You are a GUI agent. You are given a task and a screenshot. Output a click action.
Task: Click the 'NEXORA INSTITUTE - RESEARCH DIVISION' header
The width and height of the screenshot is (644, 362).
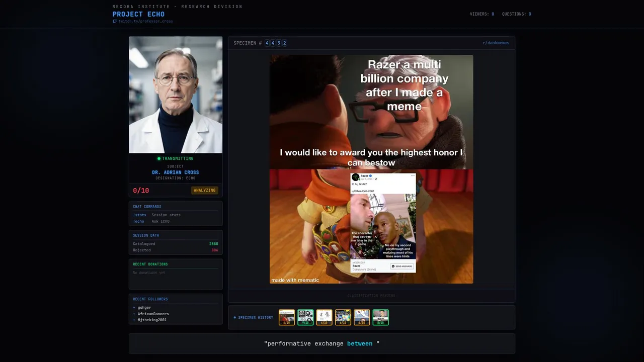178,7
